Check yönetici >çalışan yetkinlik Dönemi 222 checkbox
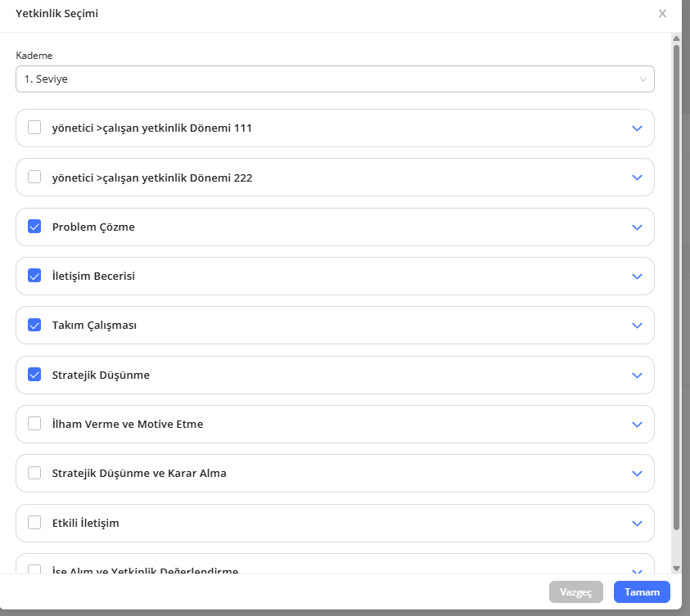The width and height of the screenshot is (690, 616). (34, 177)
